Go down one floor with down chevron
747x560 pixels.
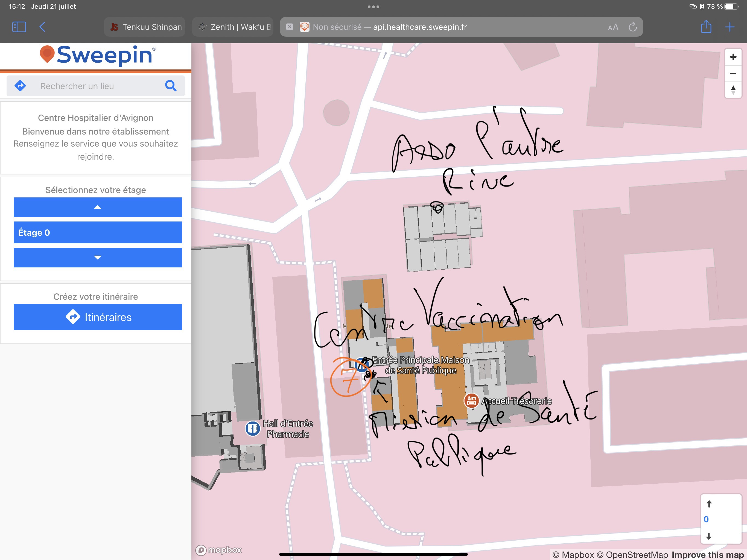tap(98, 257)
